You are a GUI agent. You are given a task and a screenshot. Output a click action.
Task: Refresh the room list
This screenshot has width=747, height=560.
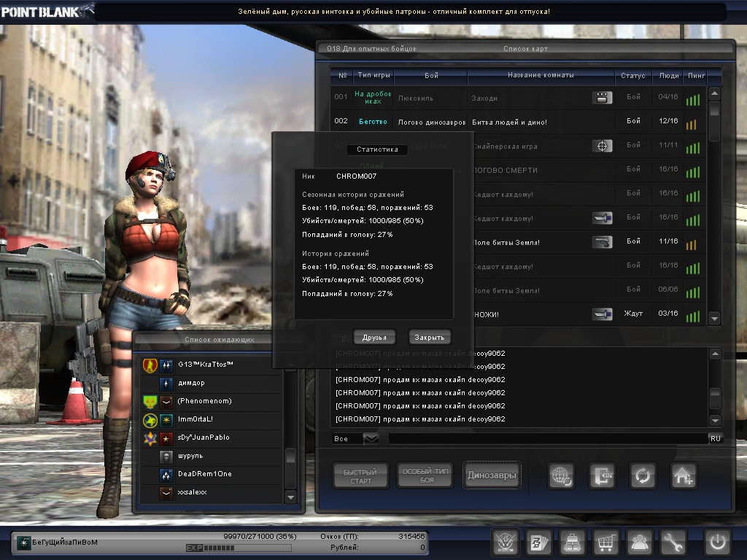pos(643,476)
